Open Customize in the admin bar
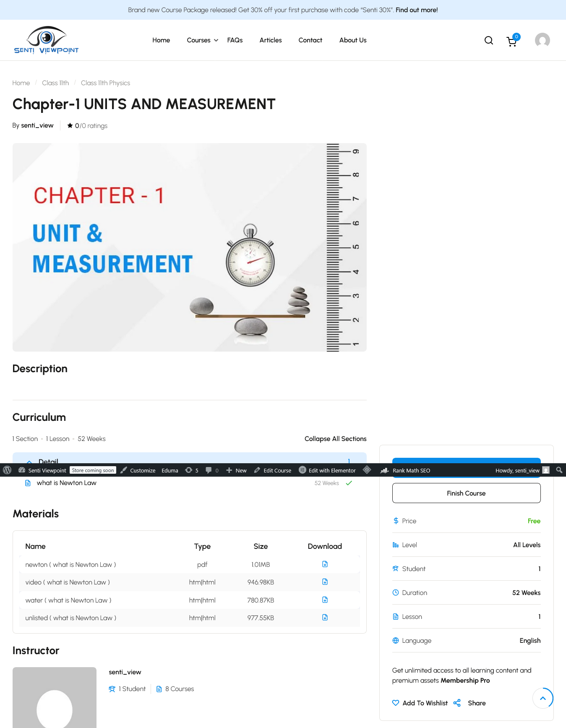This screenshot has width=566, height=728. pyautogui.click(x=138, y=470)
